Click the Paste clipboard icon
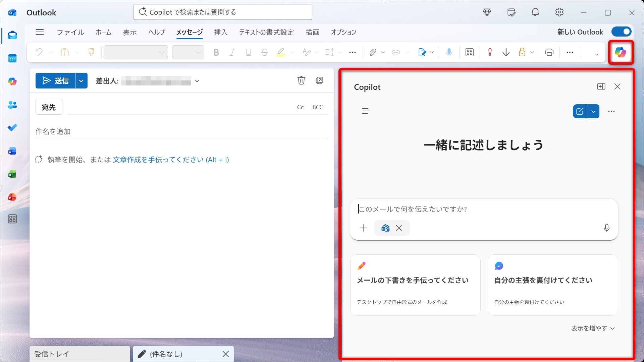Viewport: 644px width, 362px height. pos(65,52)
